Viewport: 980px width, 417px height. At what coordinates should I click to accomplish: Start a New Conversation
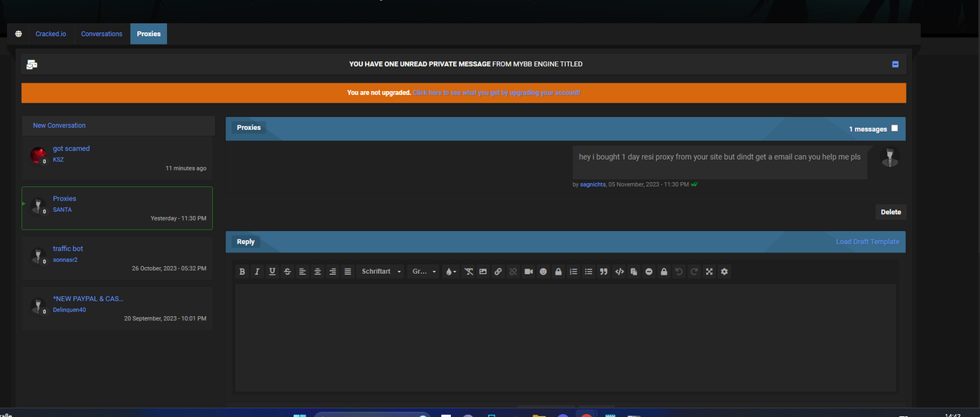coord(59,125)
